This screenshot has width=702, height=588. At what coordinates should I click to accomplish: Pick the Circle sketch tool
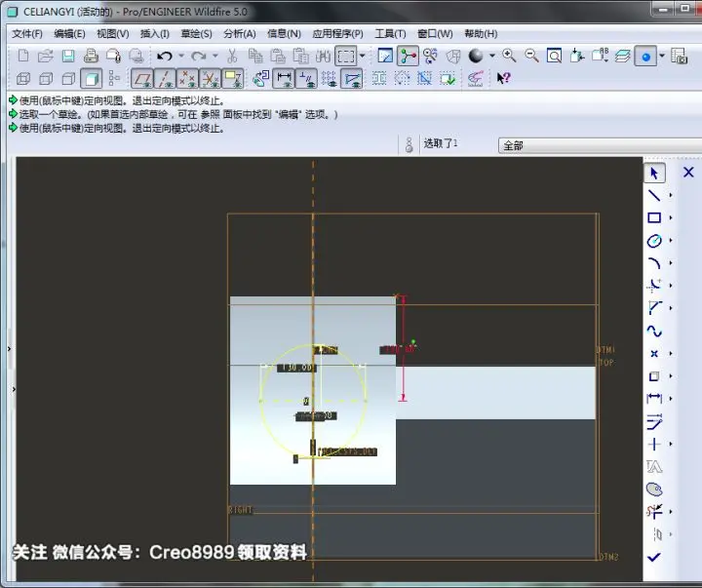[654, 241]
